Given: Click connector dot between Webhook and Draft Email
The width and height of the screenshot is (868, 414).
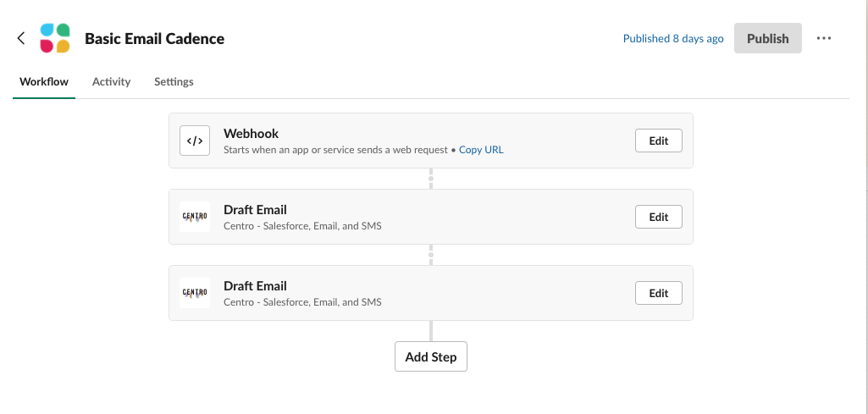Looking at the screenshot, I should (x=431, y=179).
